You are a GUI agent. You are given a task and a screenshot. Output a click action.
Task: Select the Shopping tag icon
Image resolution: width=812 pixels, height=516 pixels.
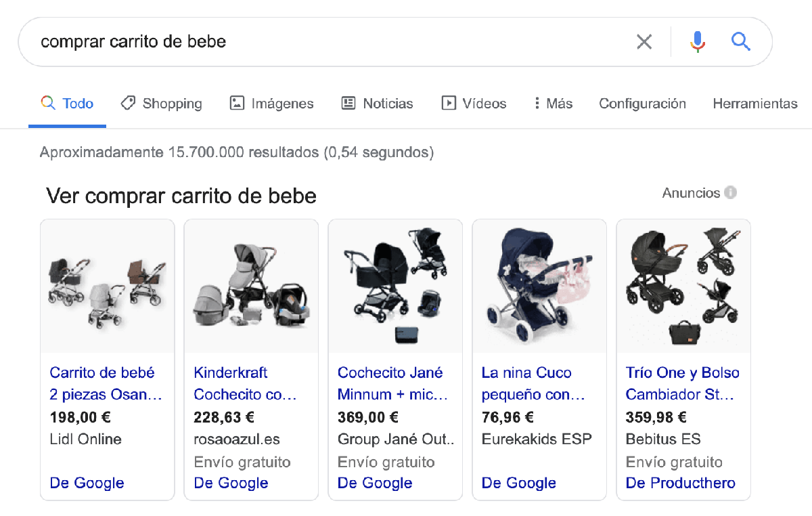[128, 103]
